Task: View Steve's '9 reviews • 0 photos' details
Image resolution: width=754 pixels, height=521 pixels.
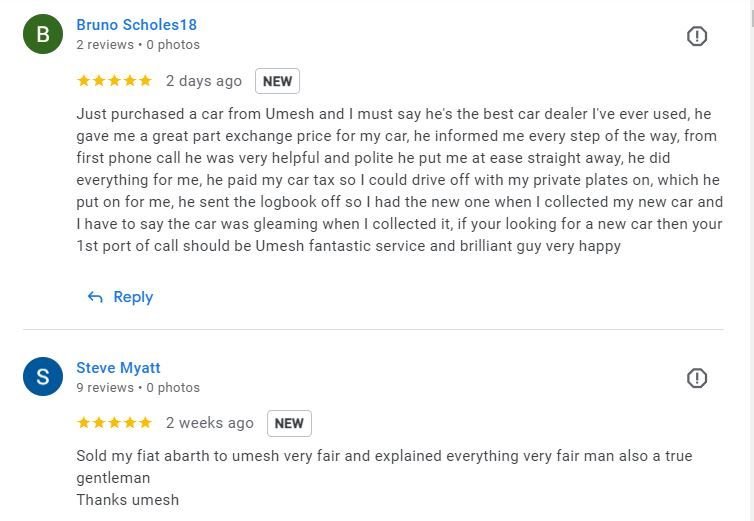Action: pos(138,387)
